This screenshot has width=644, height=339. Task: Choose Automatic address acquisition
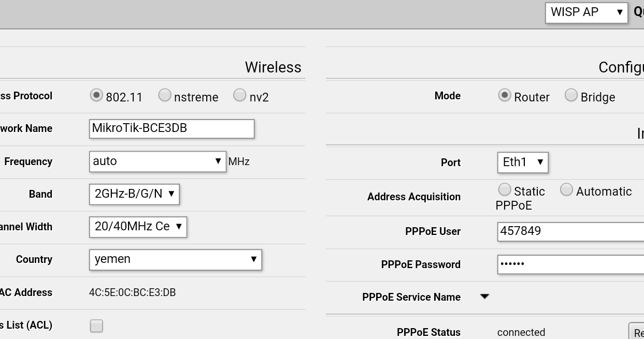[x=566, y=189]
